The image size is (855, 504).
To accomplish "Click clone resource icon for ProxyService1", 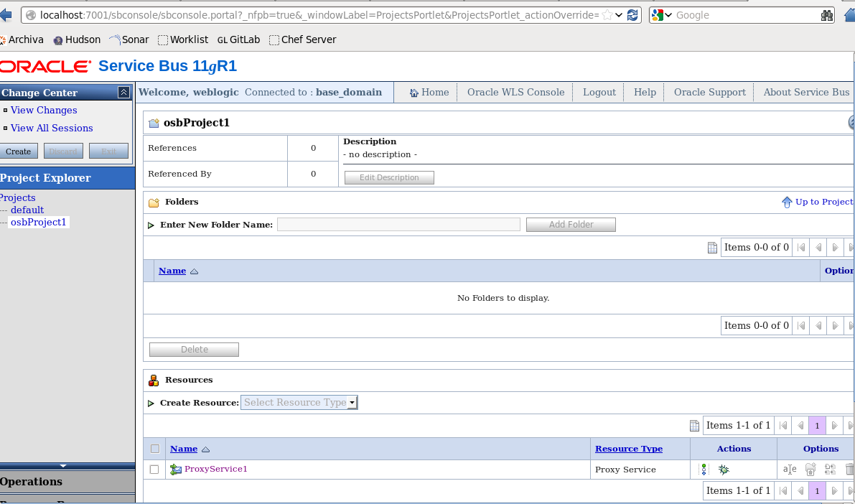I will 830,470.
